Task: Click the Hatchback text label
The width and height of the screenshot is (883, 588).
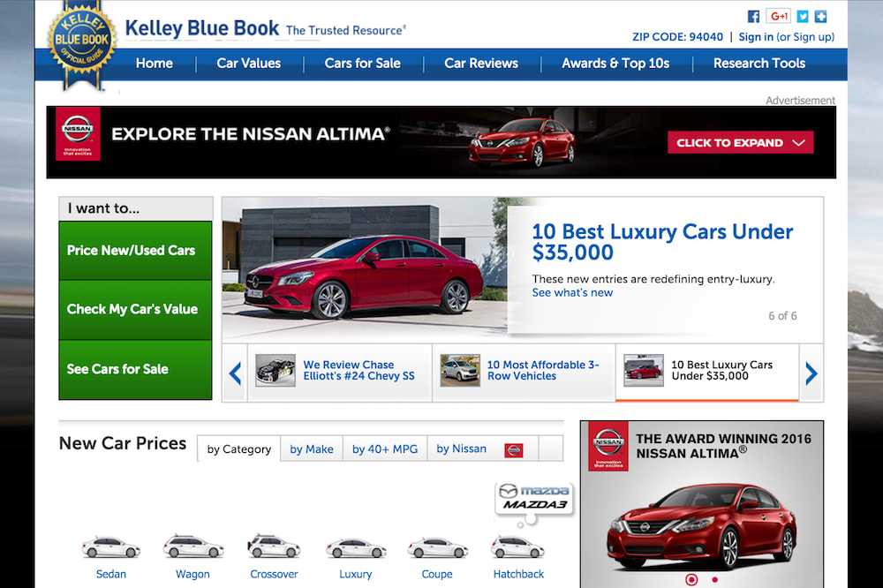Action: pyautogui.click(x=518, y=574)
